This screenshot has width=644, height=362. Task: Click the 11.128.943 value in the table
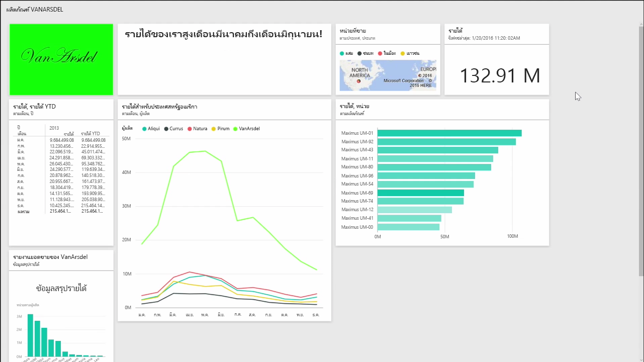pyautogui.click(x=62, y=200)
